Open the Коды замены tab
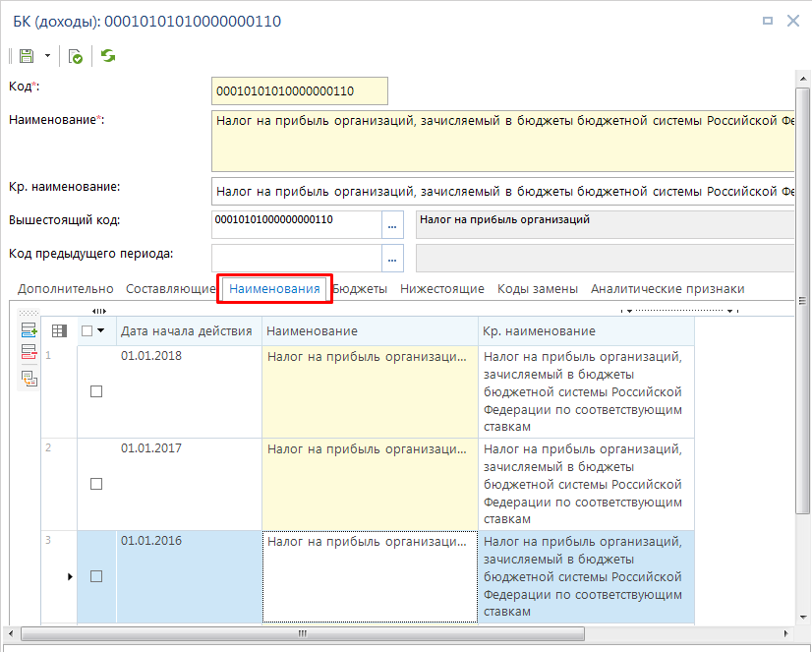 538,289
